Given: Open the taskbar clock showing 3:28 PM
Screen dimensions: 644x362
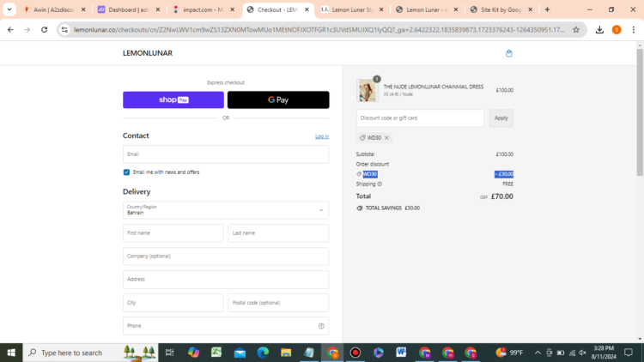Looking at the screenshot, I should [x=604, y=353].
